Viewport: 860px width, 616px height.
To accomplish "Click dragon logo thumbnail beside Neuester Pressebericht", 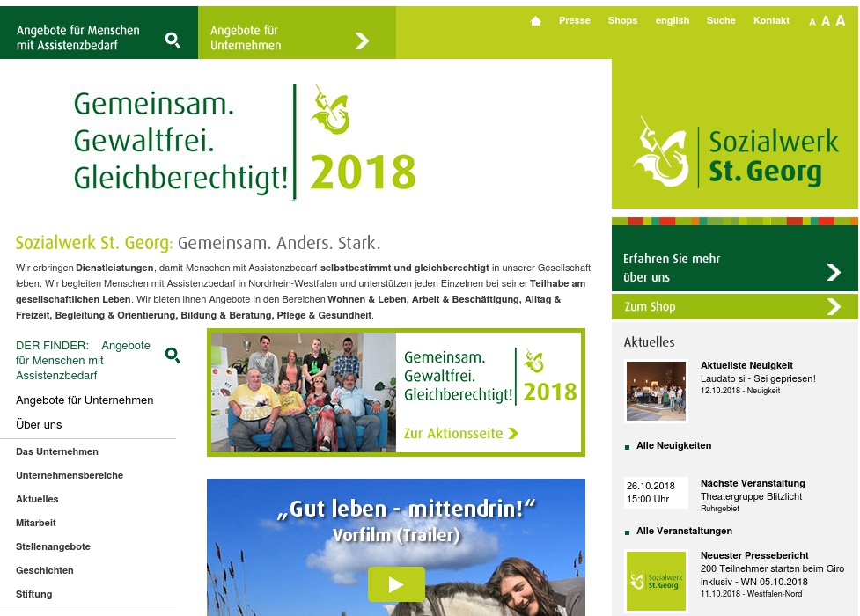I will point(656,582).
